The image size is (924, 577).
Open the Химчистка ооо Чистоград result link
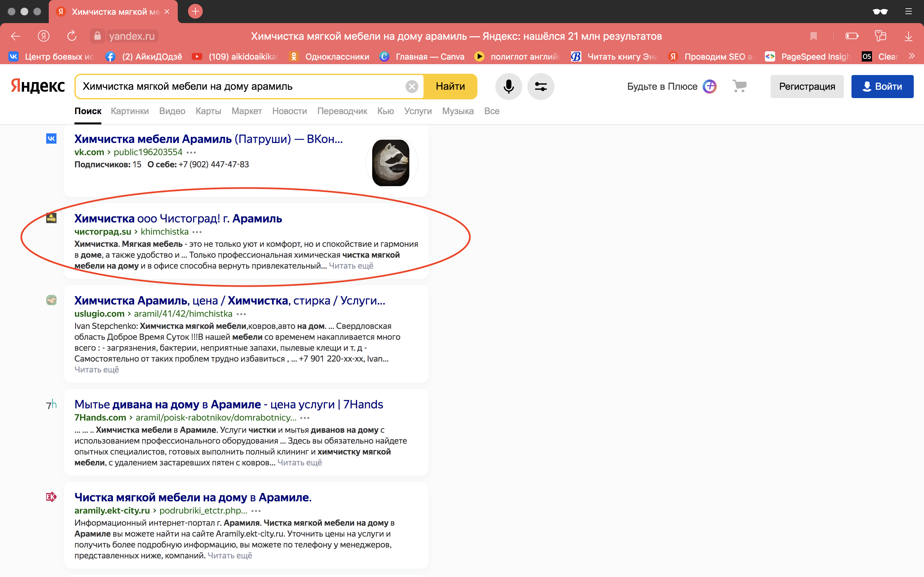point(178,218)
